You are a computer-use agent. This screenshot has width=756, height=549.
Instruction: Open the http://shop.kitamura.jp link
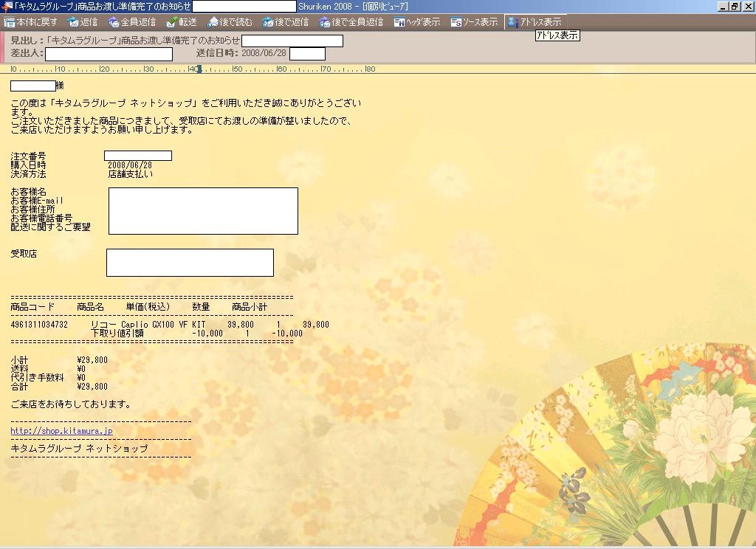click(62, 431)
